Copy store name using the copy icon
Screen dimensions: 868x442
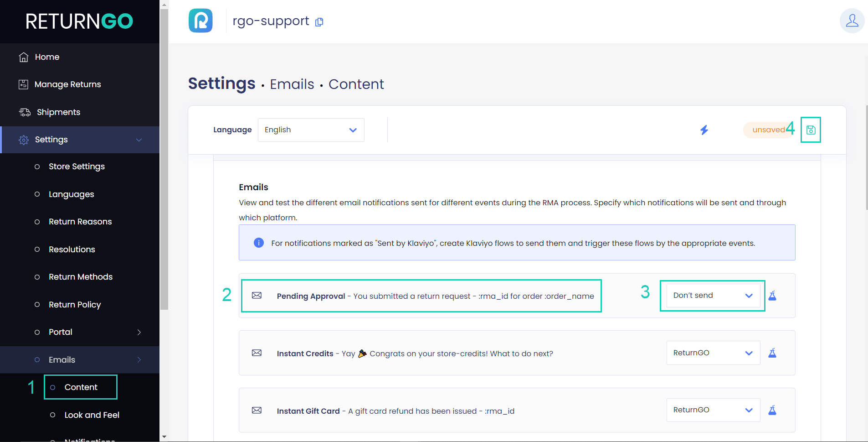319,22
